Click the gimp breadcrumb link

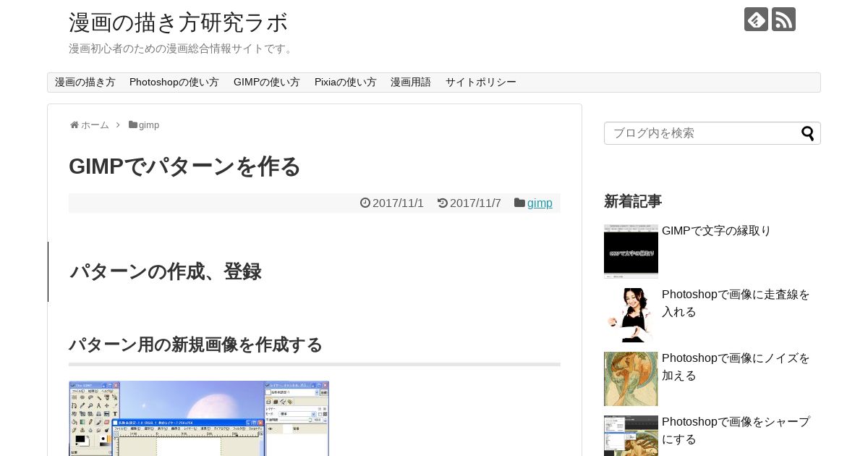[x=149, y=125]
